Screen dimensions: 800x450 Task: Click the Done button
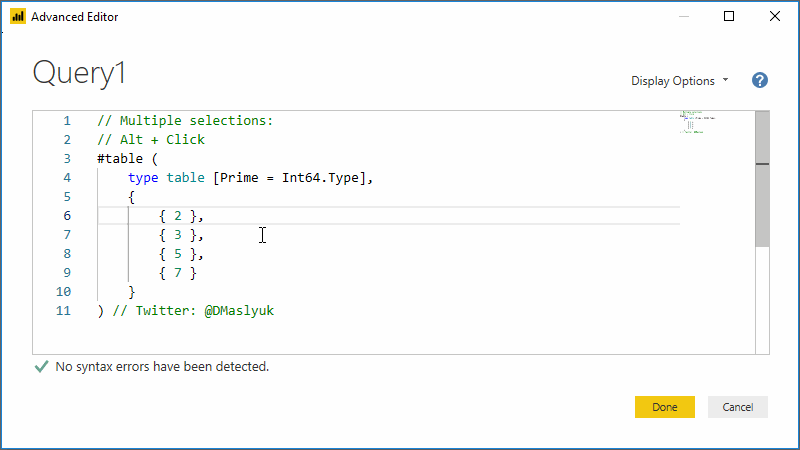pyautogui.click(x=664, y=407)
